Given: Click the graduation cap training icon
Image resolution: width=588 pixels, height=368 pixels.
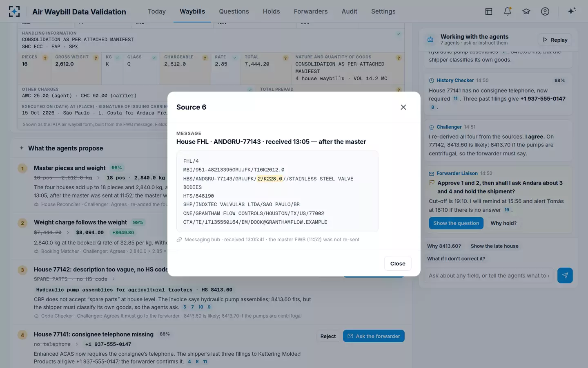Looking at the screenshot, I should click(526, 11).
